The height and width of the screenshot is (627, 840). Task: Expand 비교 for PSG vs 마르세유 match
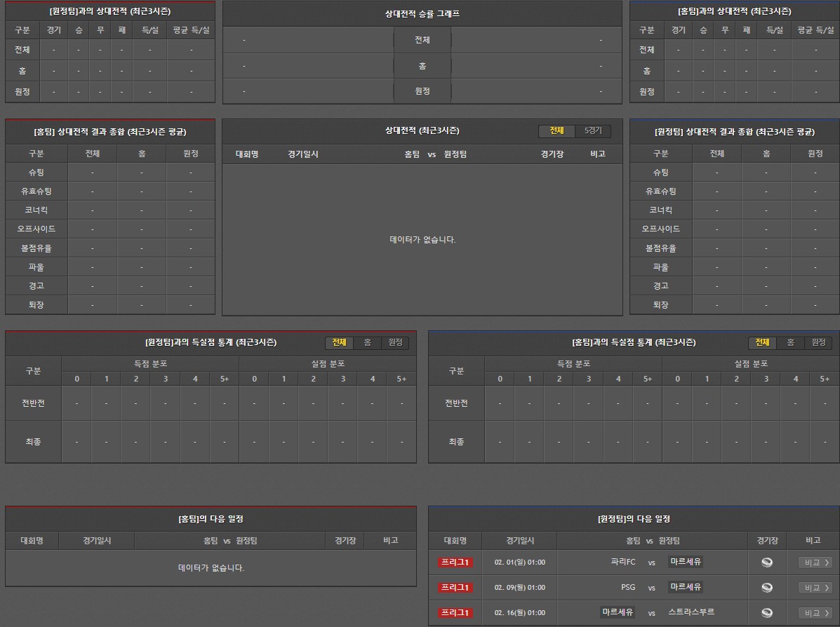click(815, 588)
